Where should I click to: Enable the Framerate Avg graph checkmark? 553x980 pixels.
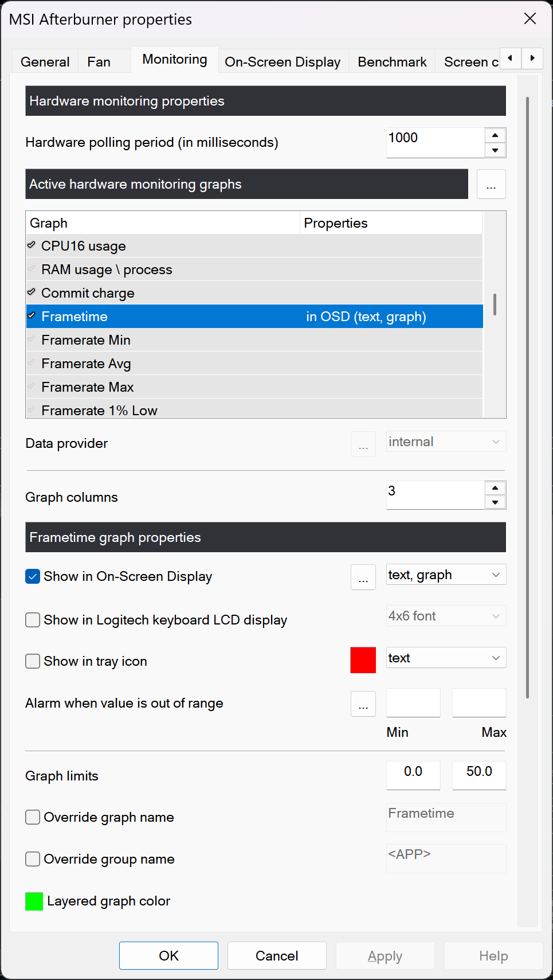click(x=32, y=363)
